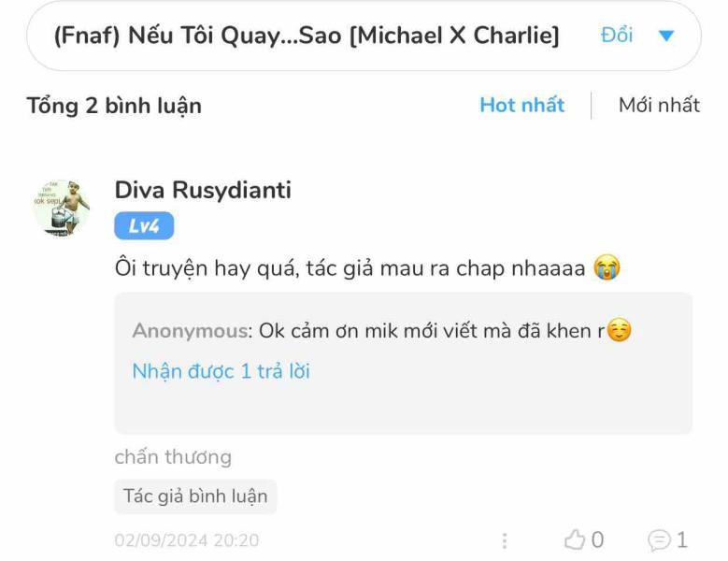
Task: Tap the Lv4 level badge
Action: 144,225
